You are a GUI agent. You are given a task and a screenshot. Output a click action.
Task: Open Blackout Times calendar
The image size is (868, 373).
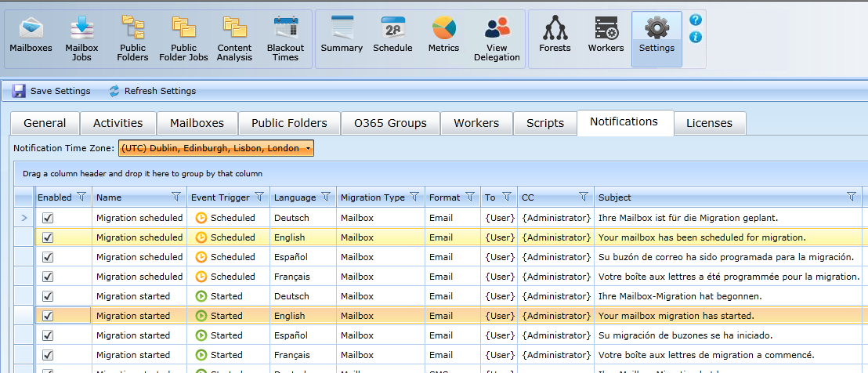[x=285, y=37]
